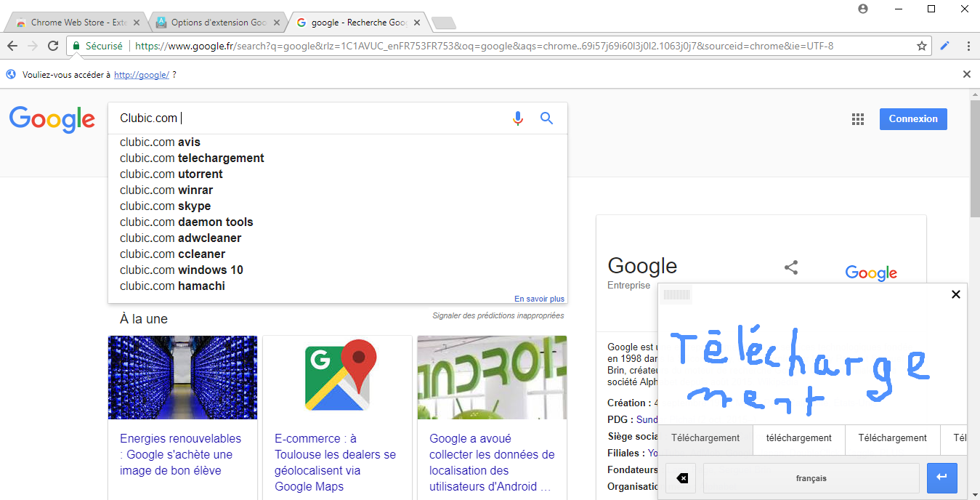The height and width of the screenshot is (500, 980).
Task: Select suggestion clubic.com daemon tools
Action: coord(338,222)
